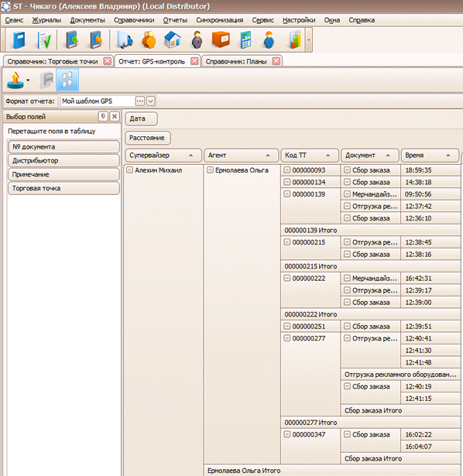Open the calculator toolbar icon
This screenshot has height=476, width=463.
pyautogui.click(x=245, y=39)
